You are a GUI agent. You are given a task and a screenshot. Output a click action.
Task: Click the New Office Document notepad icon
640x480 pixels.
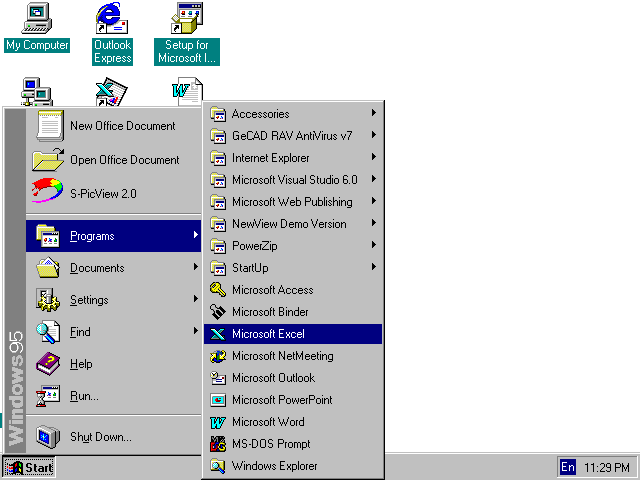[x=50, y=126]
